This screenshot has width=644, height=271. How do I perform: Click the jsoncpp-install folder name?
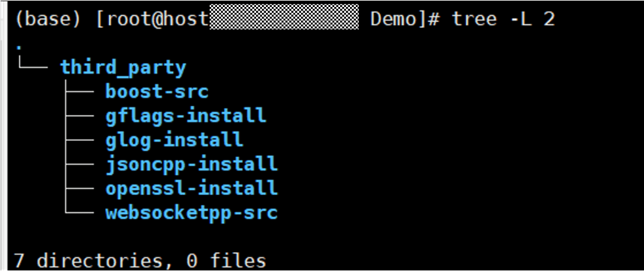coord(191,164)
